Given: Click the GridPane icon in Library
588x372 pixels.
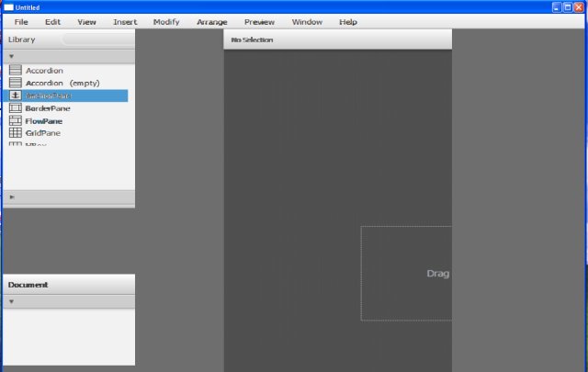Looking at the screenshot, I should 16,132.
